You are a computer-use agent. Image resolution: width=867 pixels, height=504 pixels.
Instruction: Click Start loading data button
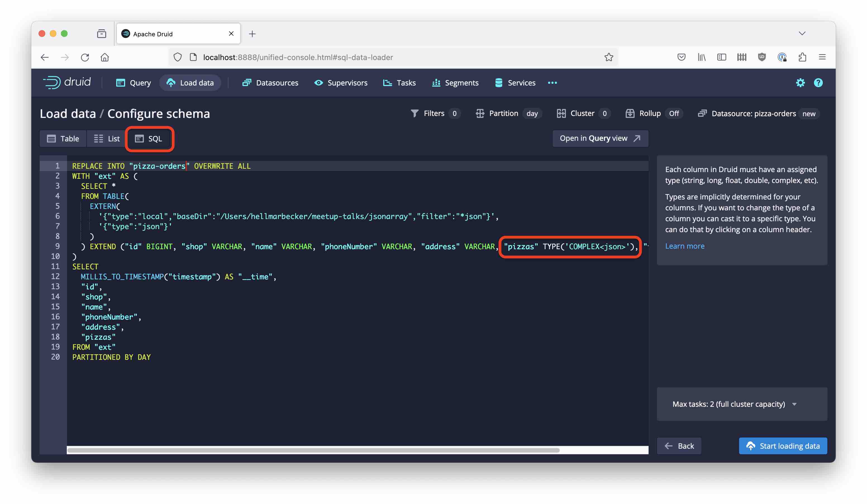[783, 446]
